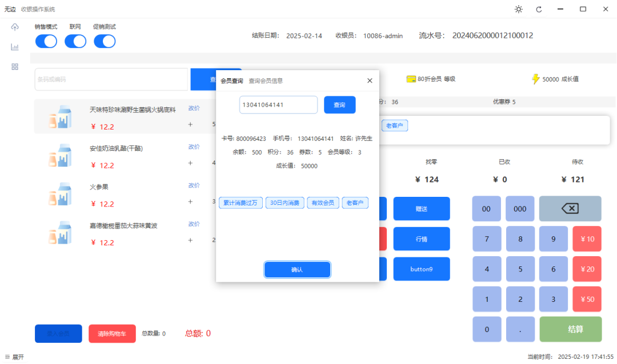The width and height of the screenshot is (617, 364).
Task: Click the 查询 button in member dialog
Action: click(x=339, y=105)
